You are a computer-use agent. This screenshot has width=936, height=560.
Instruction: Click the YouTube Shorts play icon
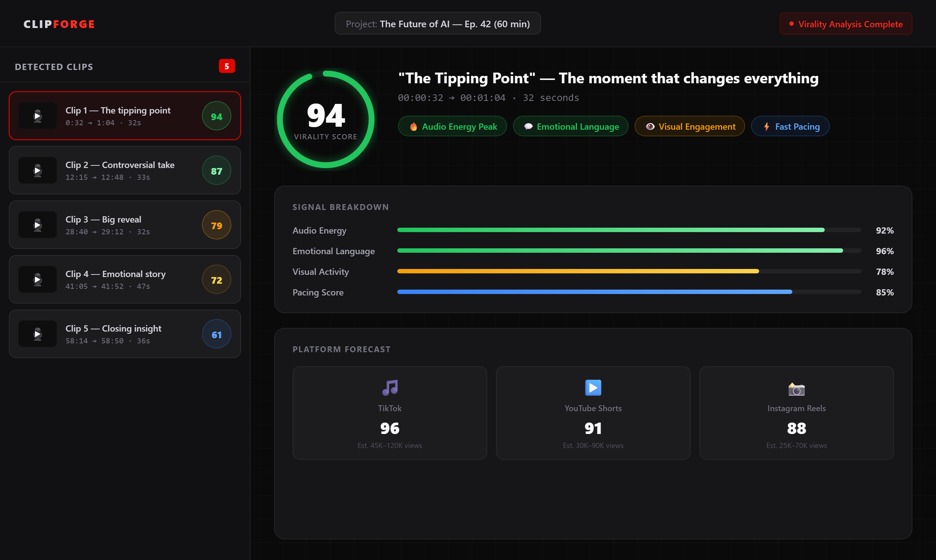(x=593, y=388)
